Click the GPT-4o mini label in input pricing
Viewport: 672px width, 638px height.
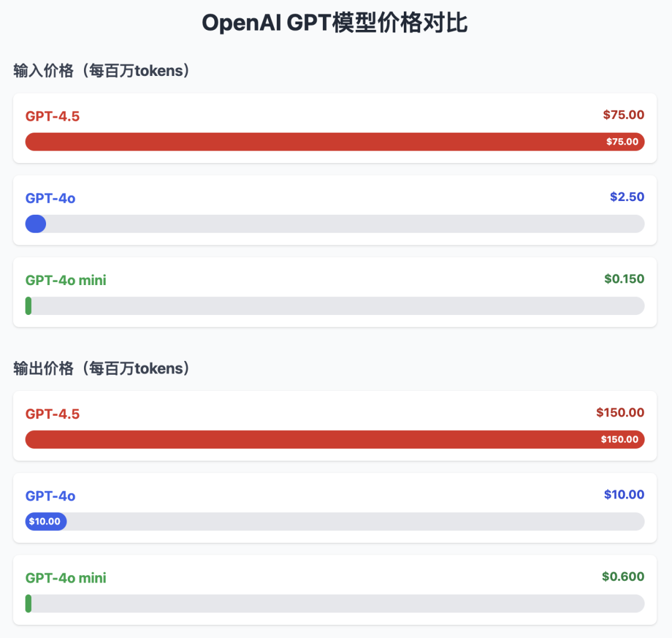point(65,281)
